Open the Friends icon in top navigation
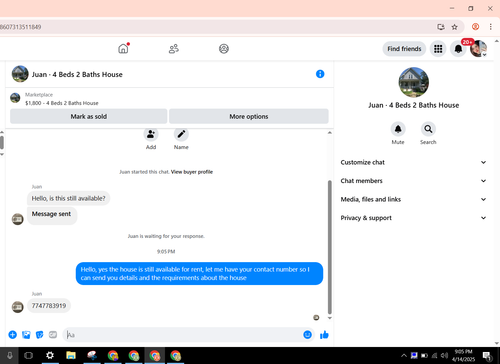Image resolution: width=500 pixels, height=364 pixels. coord(174,49)
